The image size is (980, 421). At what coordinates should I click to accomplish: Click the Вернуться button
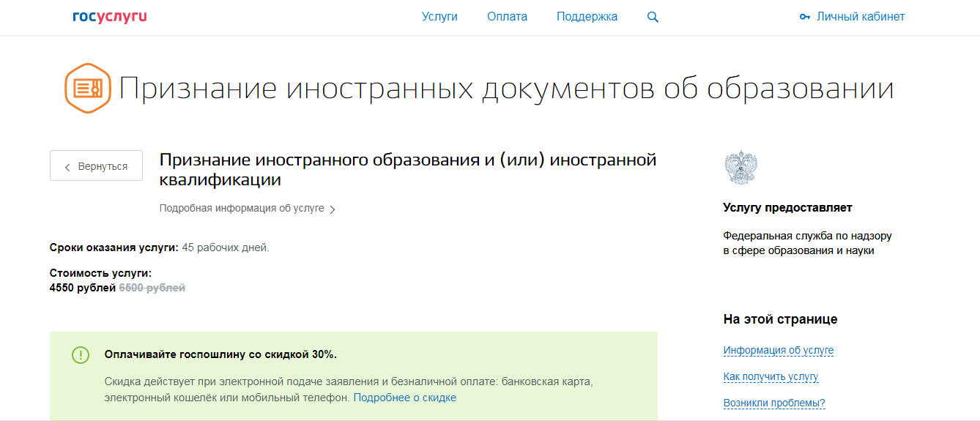[x=96, y=166]
